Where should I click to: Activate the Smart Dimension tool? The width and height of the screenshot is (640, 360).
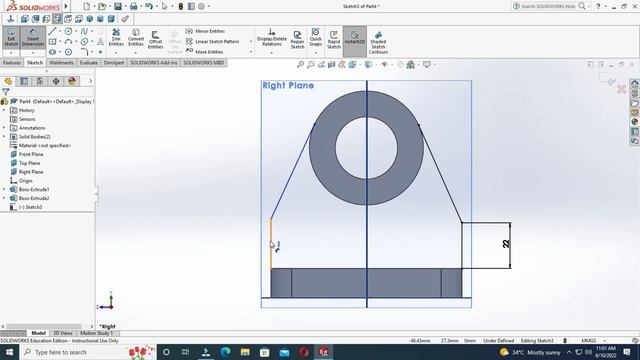[x=33, y=37]
